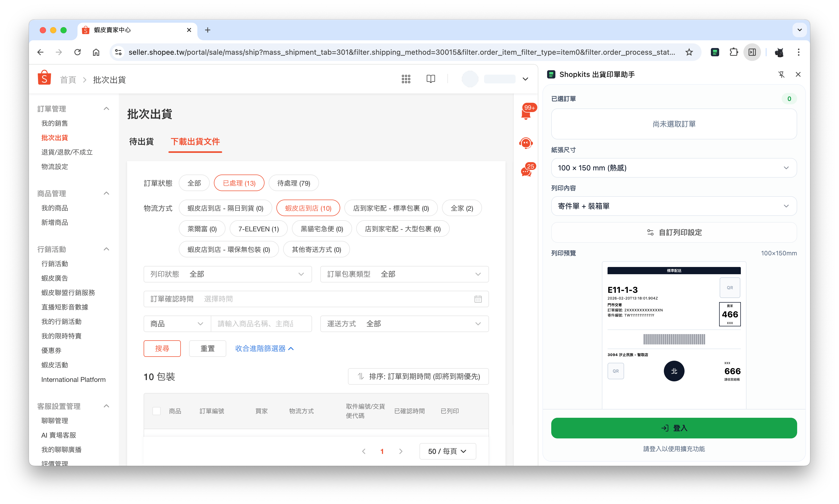Check the select-all checkbox in table header
The height and width of the screenshot is (504, 839).
click(156, 411)
